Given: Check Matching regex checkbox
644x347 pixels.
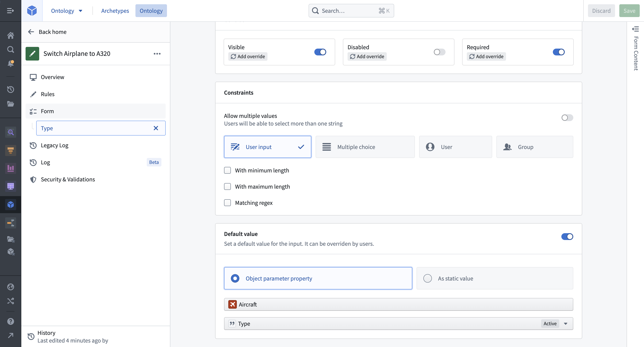Looking at the screenshot, I should [x=227, y=203].
